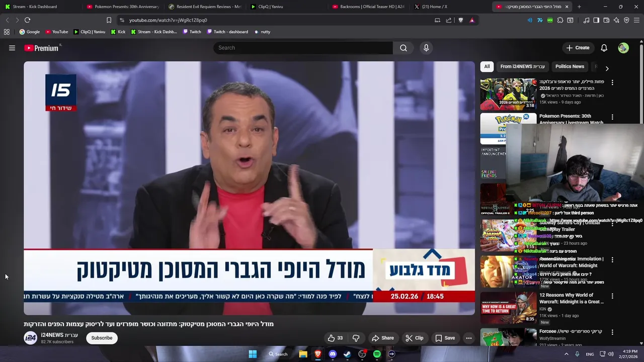Click the YouTube search magnifier button
Viewport: 644px width, 362px height.
pyautogui.click(x=403, y=48)
